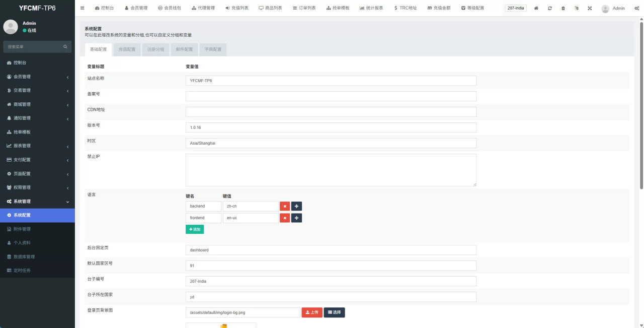Click the fullscreen expand icon
Viewport: 644px width, 328px height.
(590, 9)
